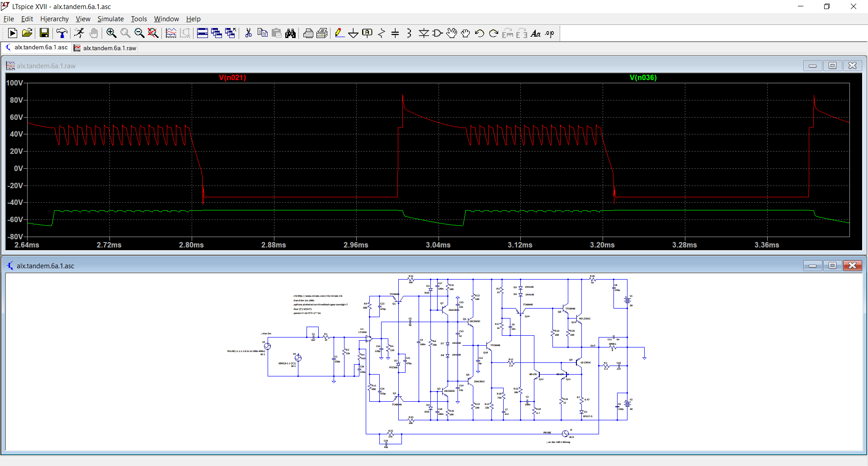The image size is (868, 466).
Task: Open the View menu
Action: 83,19
